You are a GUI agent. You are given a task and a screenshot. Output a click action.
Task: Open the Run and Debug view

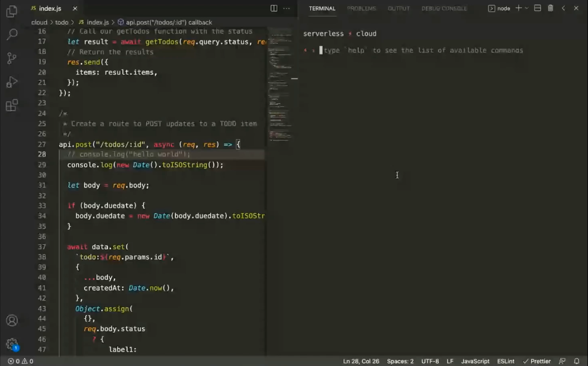pos(11,81)
